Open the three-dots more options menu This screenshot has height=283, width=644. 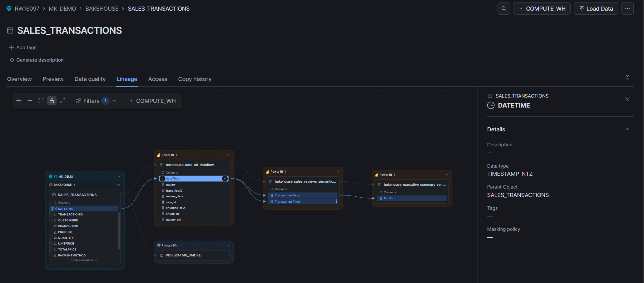(627, 8)
